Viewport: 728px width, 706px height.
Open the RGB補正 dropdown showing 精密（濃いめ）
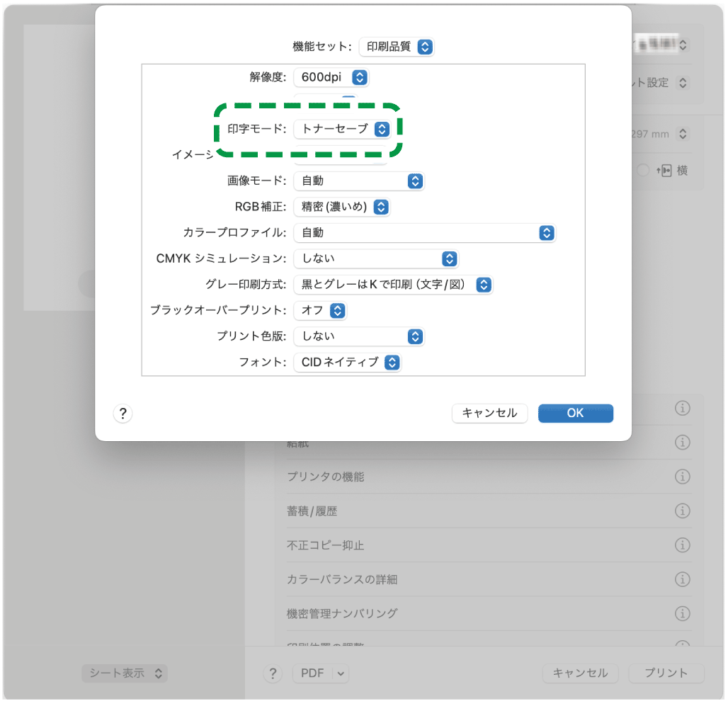(x=342, y=207)
